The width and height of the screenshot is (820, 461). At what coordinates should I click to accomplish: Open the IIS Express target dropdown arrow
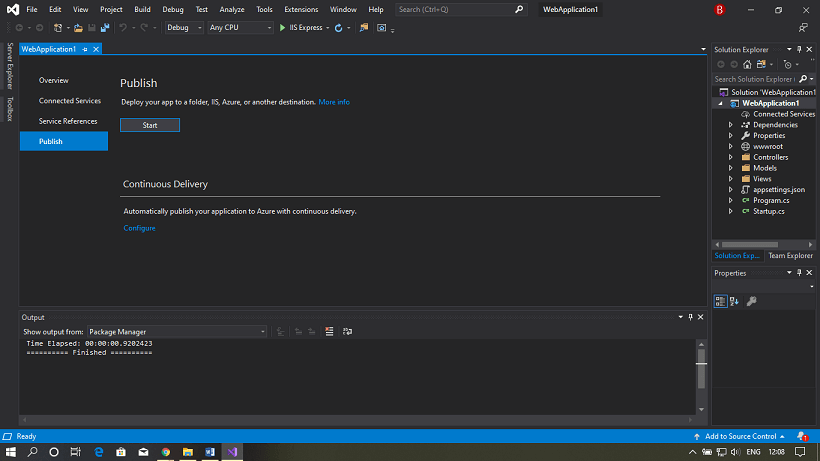click(x=328, y=28)
